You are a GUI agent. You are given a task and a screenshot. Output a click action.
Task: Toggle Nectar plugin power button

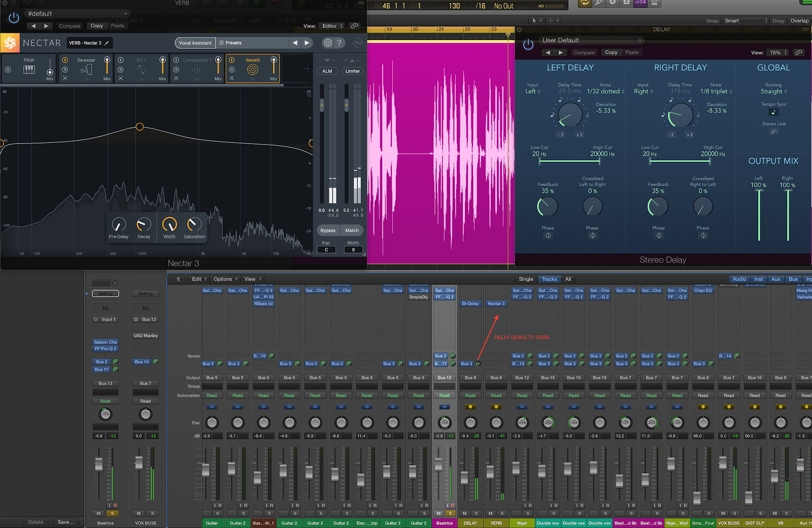point(14,18)
